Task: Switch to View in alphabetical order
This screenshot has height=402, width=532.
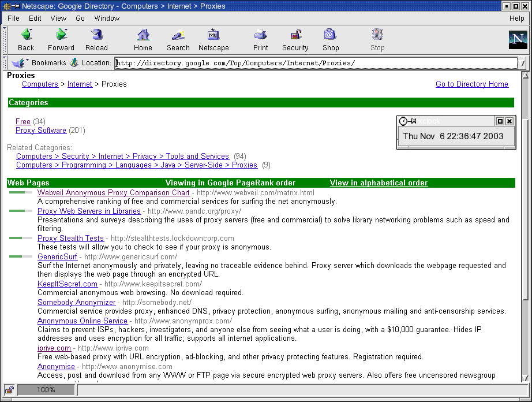Action: click(x=379, y=183)
